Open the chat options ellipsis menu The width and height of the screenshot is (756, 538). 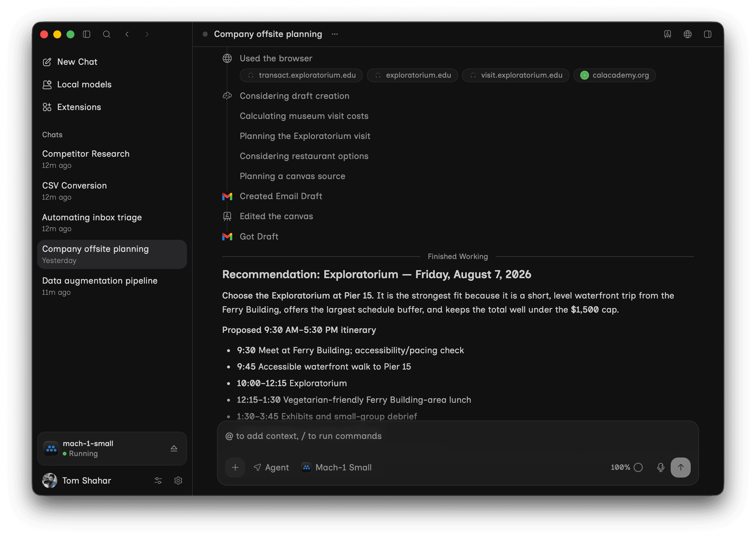335,34
